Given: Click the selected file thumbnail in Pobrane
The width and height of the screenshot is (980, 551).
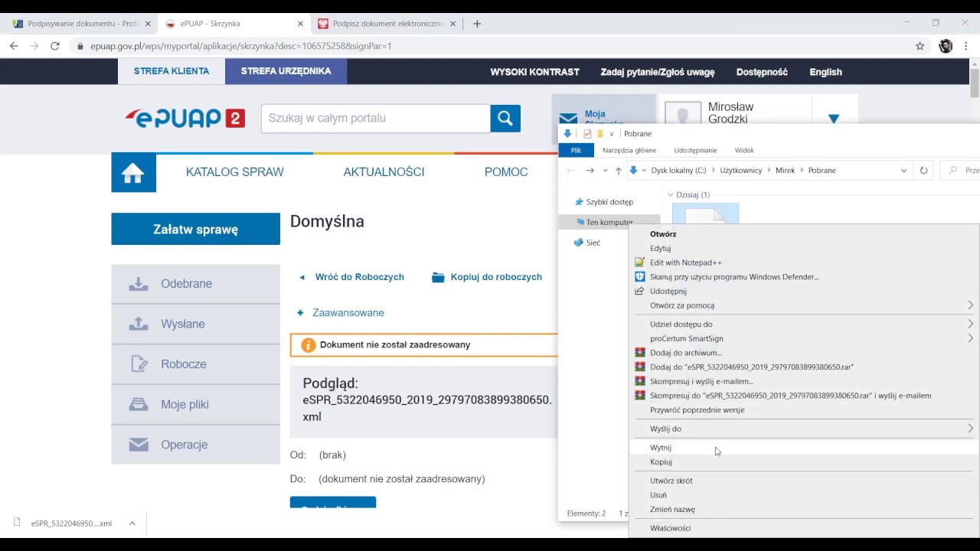Looking at the screenshot, I should pos(705,214).
